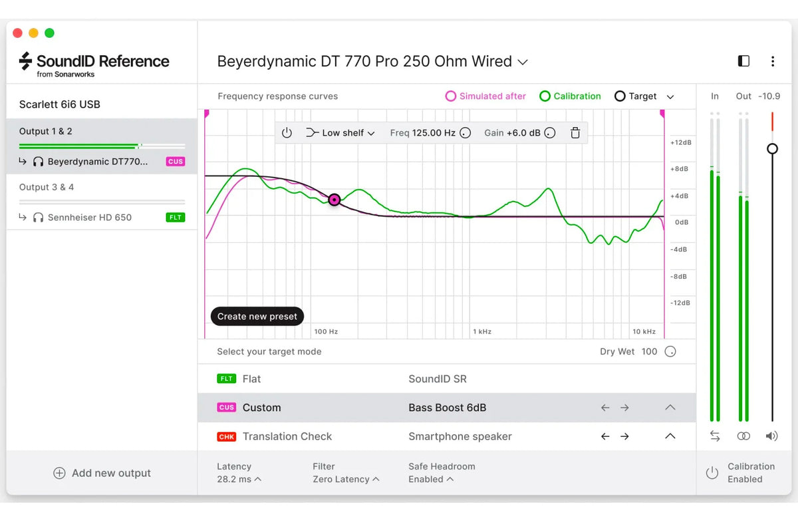This screenshot has width=798, height=532.
Task: Open the Low shelf filter type dropdown
Action: point(340,133)
